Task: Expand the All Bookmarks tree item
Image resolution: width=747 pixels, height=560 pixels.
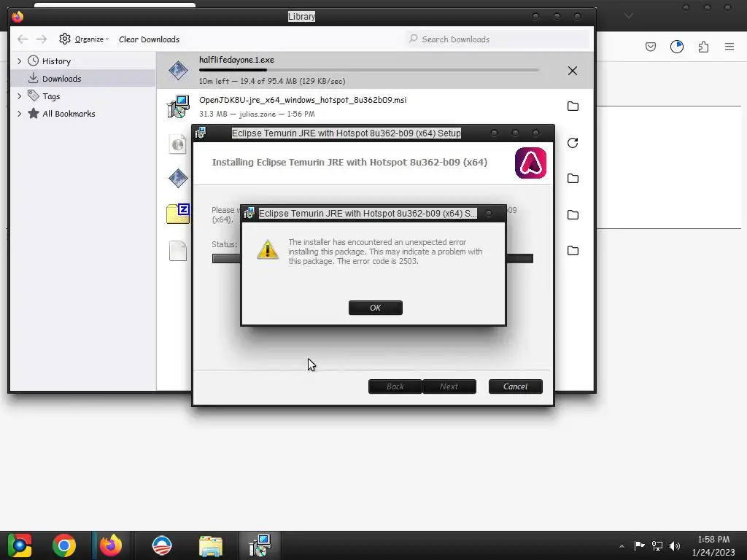Action: [20, 114]
